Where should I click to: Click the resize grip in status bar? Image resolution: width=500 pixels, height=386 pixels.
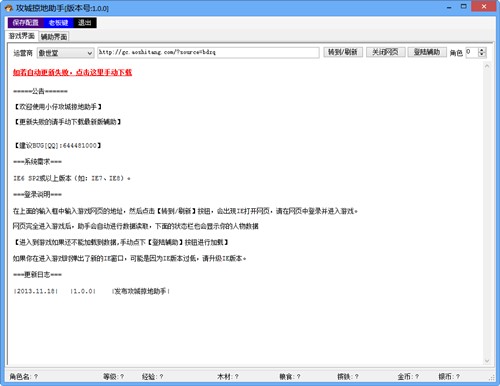[x=492, y=378]
